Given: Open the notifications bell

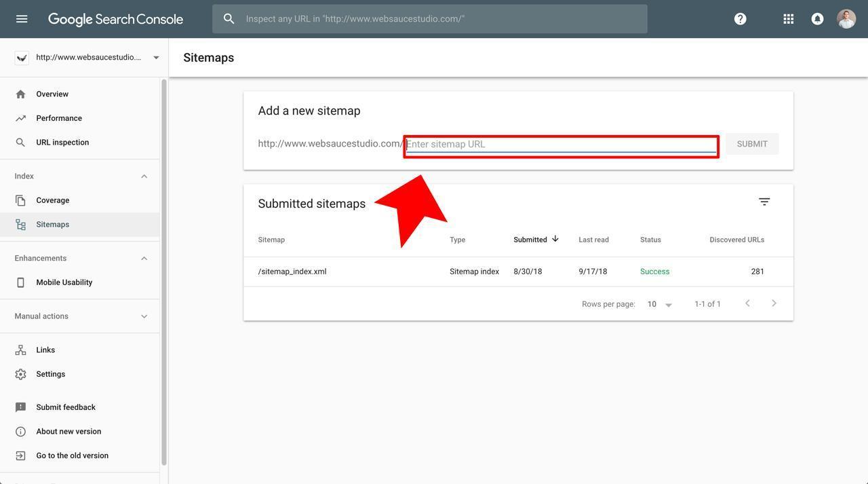Looking at the screenshot, I should click(x=818, y=19).
